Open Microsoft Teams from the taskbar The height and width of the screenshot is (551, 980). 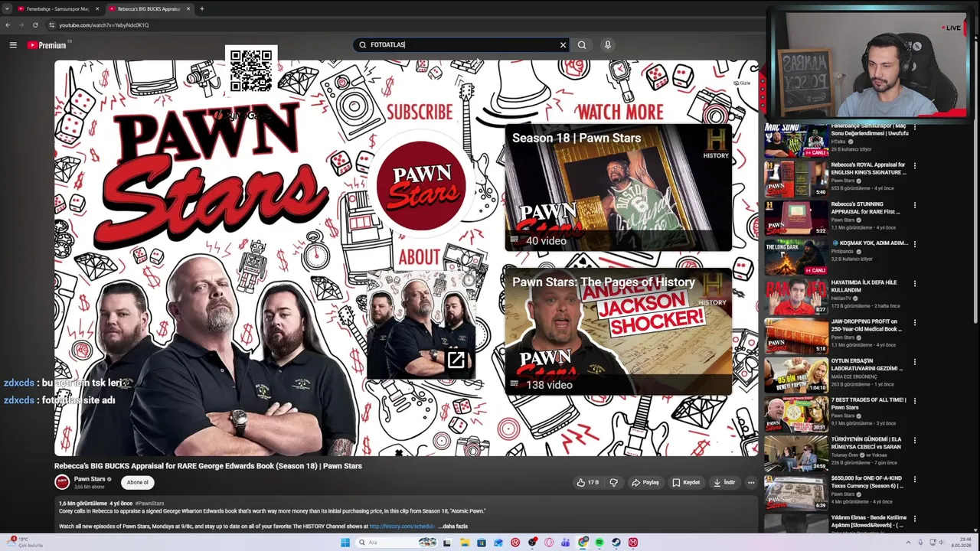[566, 543]
